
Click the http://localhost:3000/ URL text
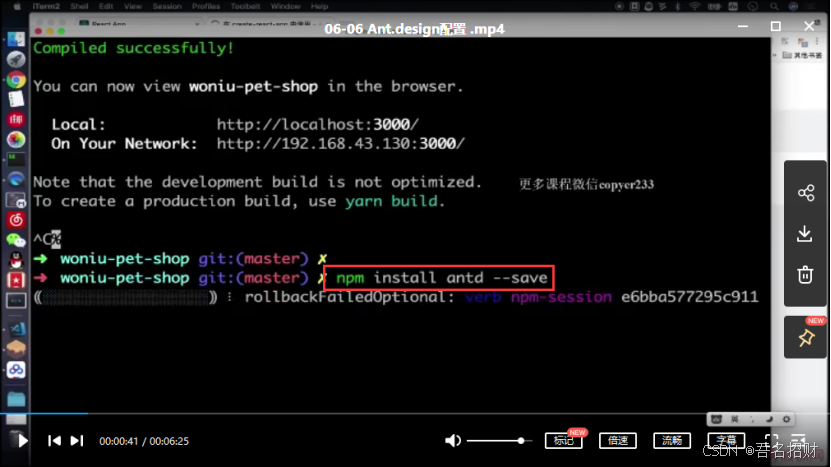pos(317,125)
